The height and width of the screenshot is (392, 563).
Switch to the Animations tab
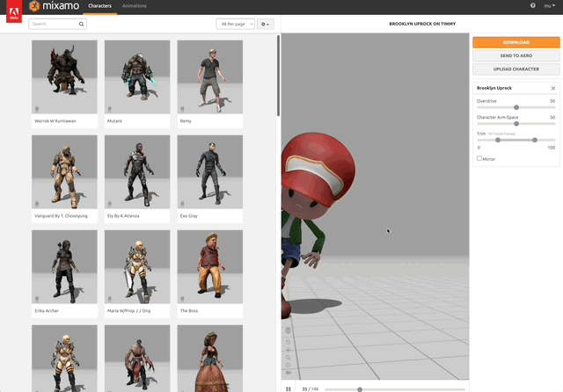tap(135, 6)
